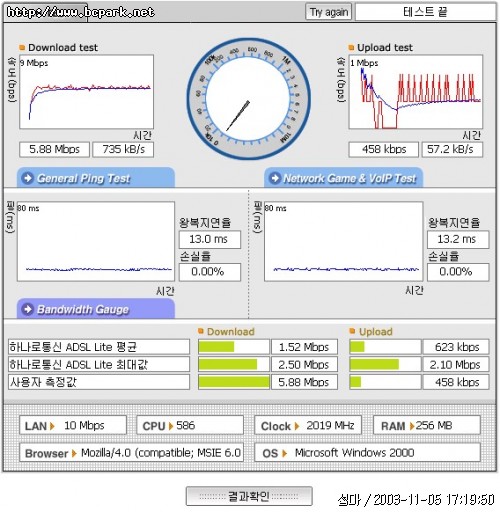This screenshot has height=512, width=500.
Task: Click the round speedometer gauge dial
Action: point(248,99)
